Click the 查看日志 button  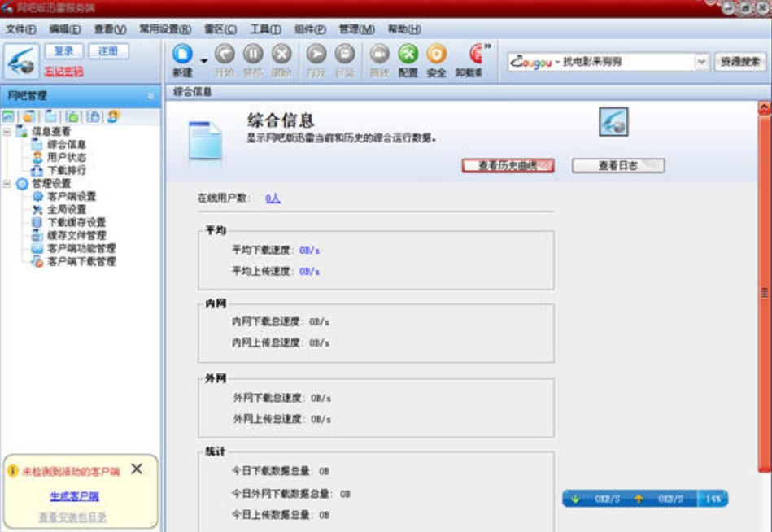(618, 165)
